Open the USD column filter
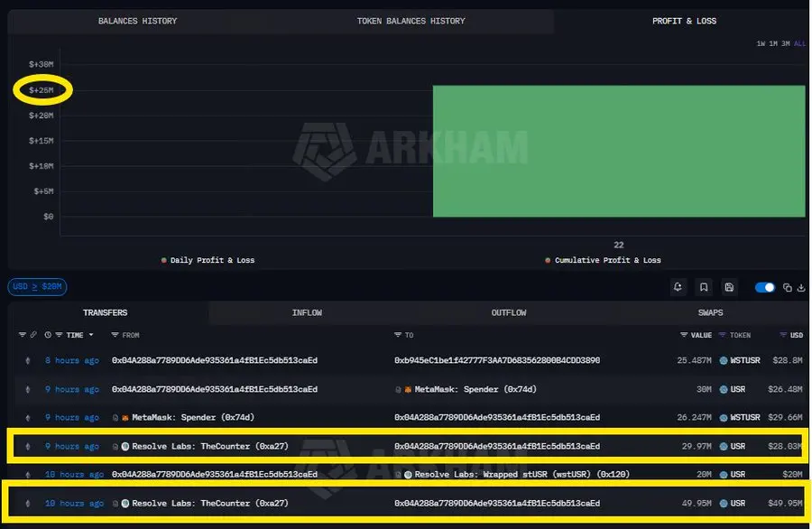Screen dimensions: 812x529 [x=783, y=335]
